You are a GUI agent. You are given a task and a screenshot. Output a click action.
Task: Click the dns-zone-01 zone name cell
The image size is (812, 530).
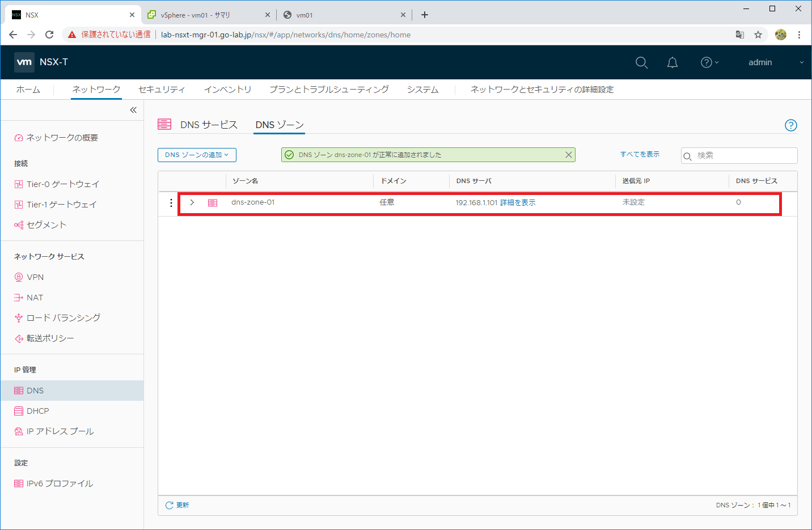click(x=253, y=202)
